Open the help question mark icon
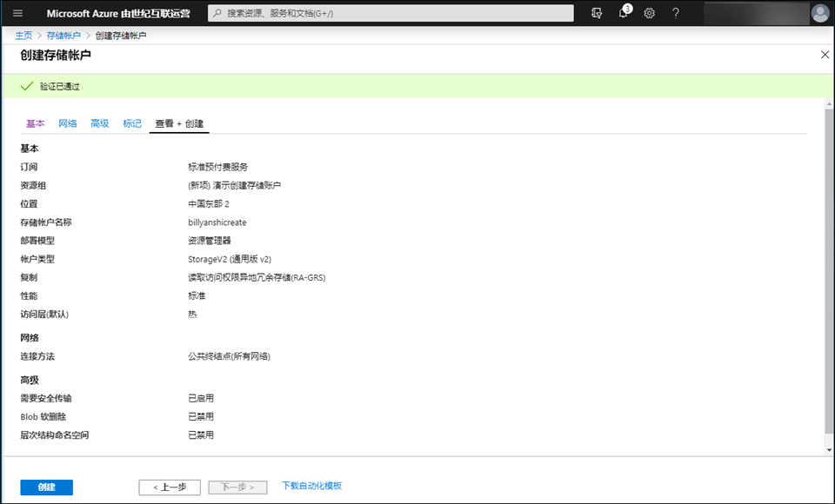 tap(676, 13)
